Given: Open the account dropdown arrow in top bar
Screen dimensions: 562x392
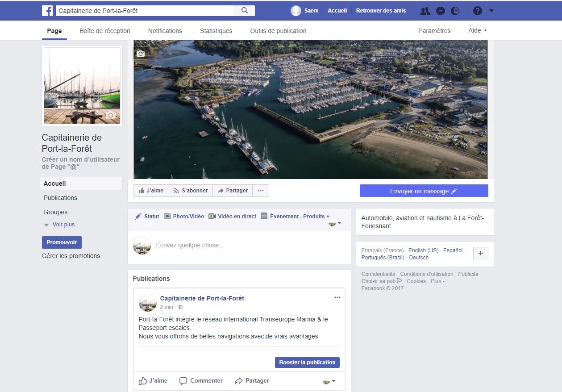Looking at the screenshot, I should point(491,11).
